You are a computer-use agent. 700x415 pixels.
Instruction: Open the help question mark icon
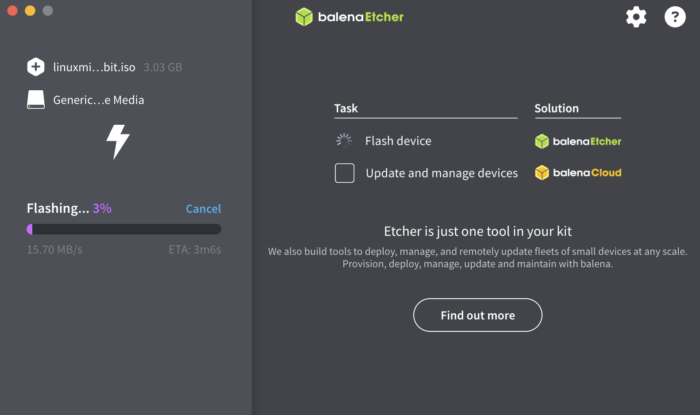click(675, 17)
